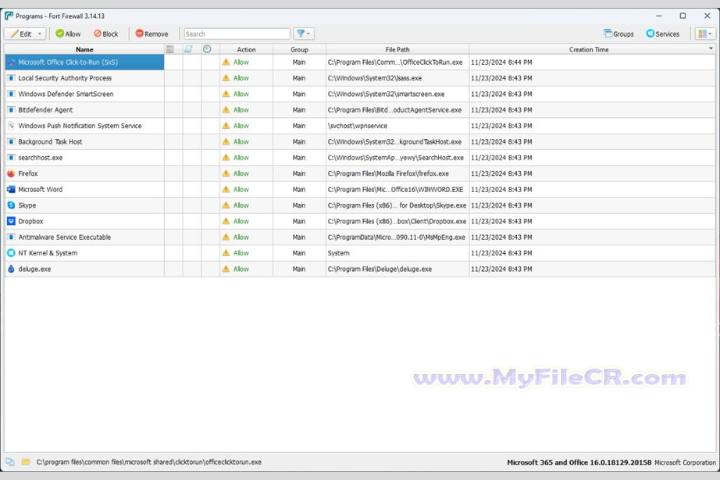
Task: Click the Fort Firewall title bar icon
Action: point(9,16)
